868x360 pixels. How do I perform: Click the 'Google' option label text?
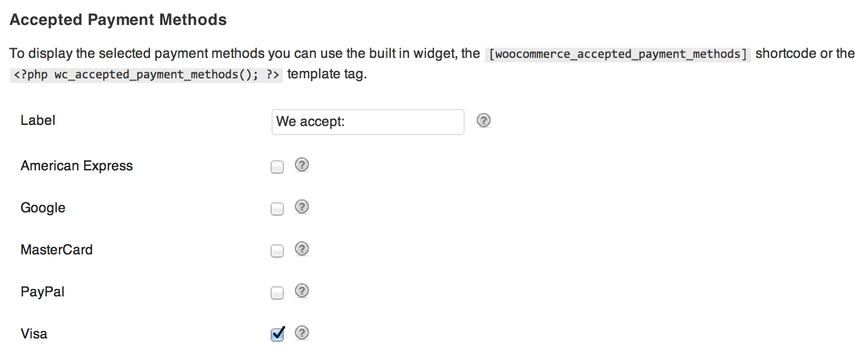tap(43, 208)
